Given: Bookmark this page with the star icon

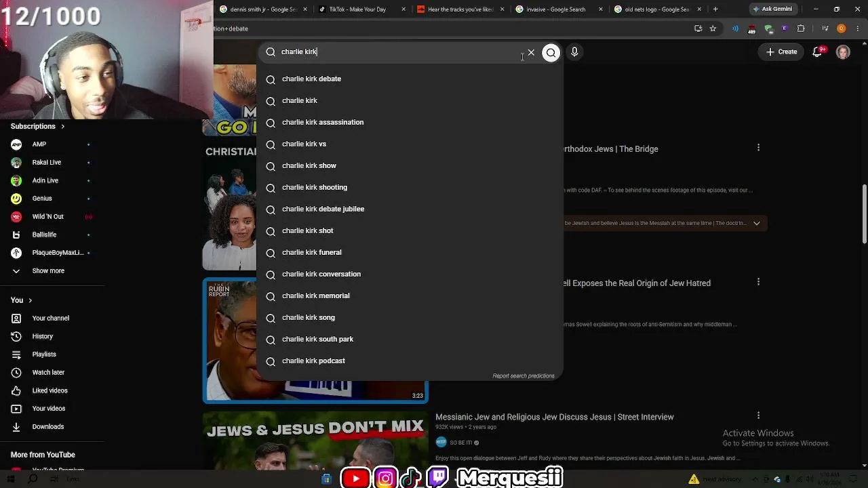Looking at the screenshot, I should click(713, 28).
